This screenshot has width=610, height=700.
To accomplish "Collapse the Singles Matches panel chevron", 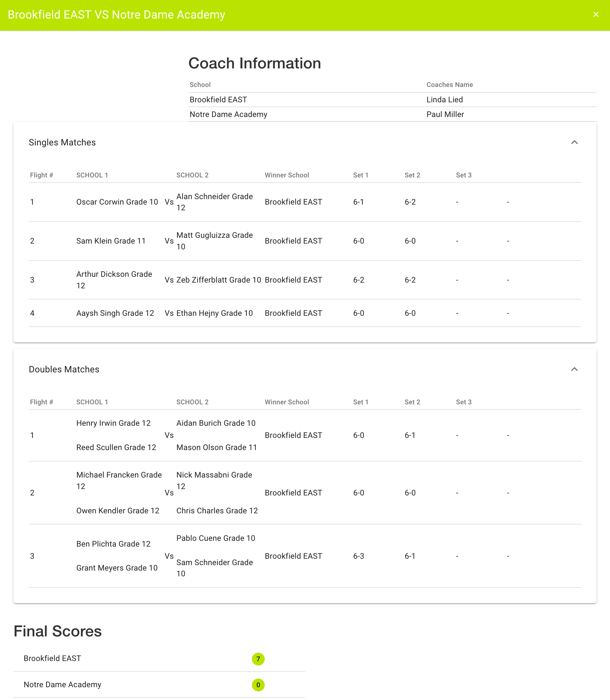I will [x=574, y=142].
